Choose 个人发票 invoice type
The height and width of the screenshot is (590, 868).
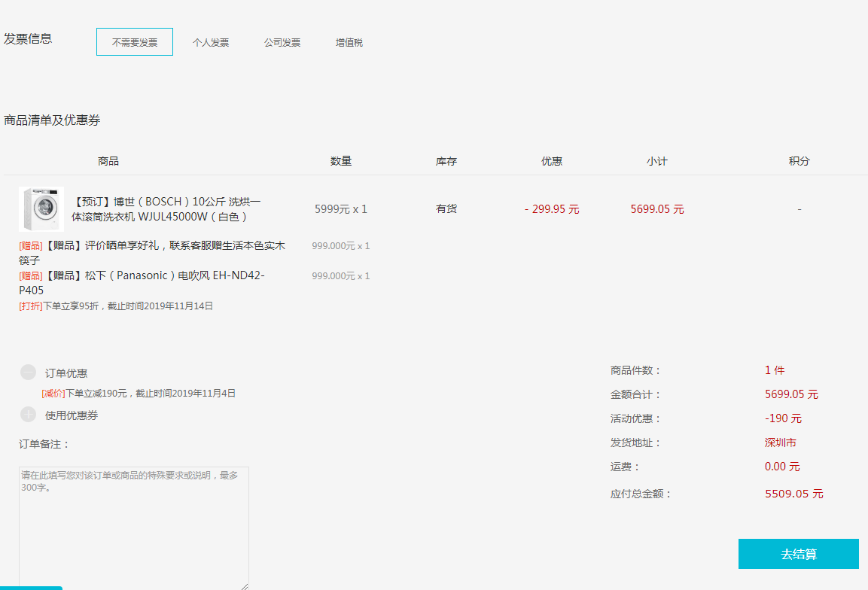pos(210,43)
